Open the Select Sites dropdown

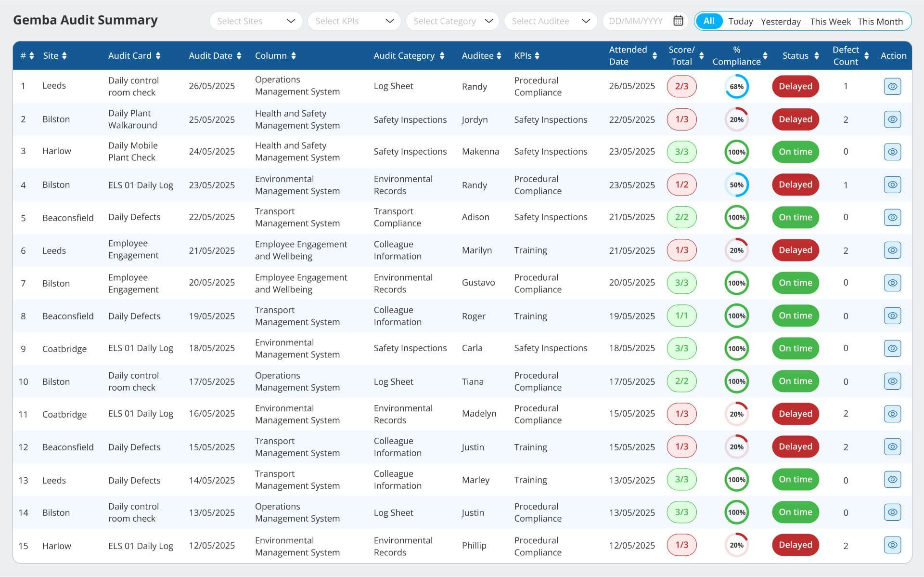(x=256, y=21)
